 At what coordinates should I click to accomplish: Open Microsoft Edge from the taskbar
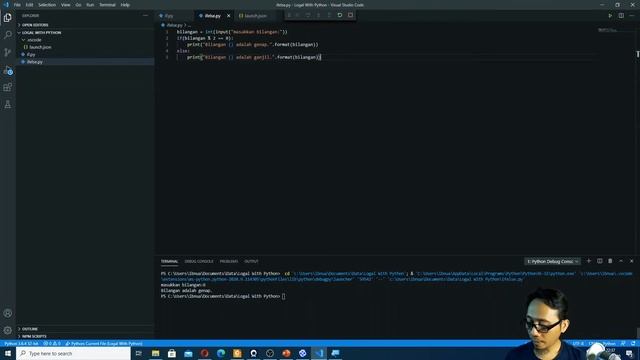coord(221,353)
